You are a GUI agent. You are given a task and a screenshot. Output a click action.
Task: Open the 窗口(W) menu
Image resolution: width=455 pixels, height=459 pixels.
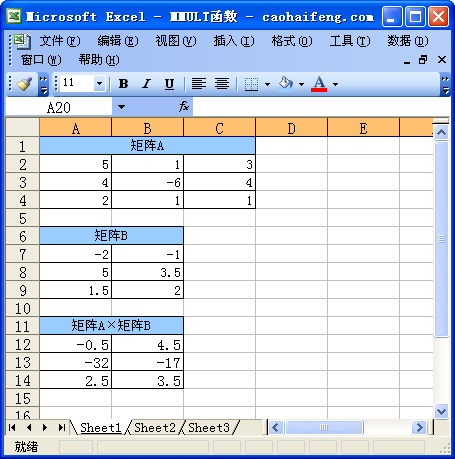click(x=41, y=60)
